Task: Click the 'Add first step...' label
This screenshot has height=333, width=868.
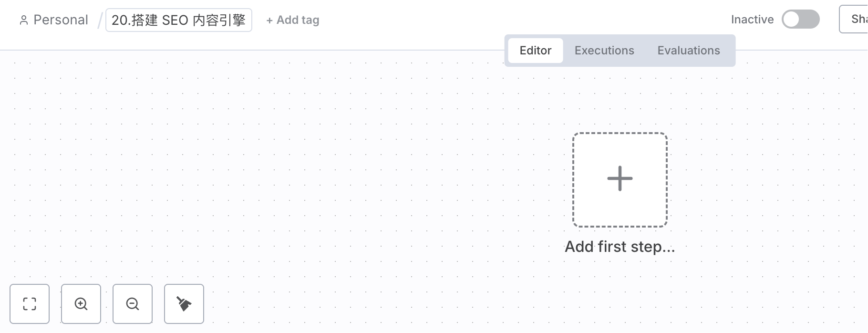Action: 620,247
